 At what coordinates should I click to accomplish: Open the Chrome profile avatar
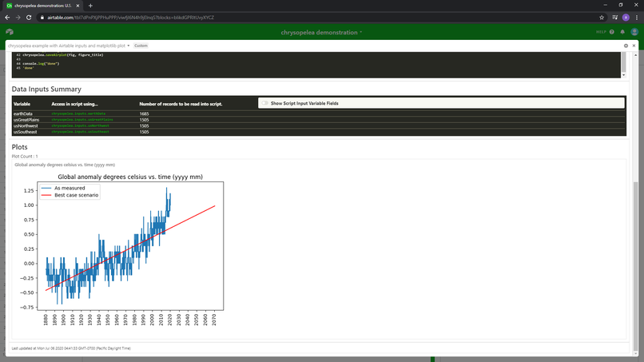(626, 18)
